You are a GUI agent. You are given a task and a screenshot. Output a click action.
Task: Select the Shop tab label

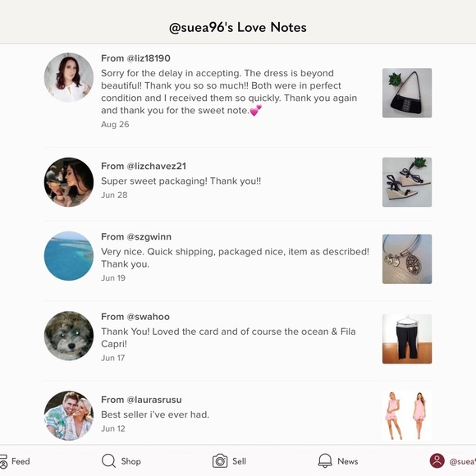[130, 461]
